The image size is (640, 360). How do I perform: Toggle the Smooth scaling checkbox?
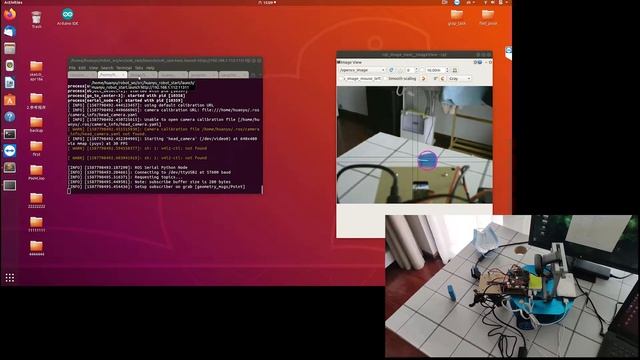click(385, 78)
